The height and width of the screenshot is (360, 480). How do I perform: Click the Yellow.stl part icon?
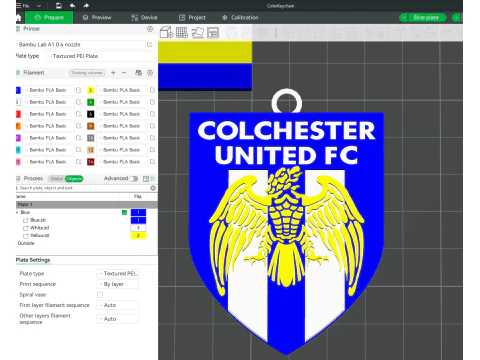25,236
